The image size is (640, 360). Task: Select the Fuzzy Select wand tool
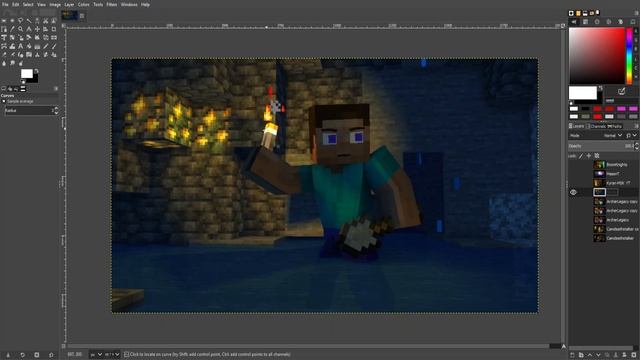[x=29, y=20]
